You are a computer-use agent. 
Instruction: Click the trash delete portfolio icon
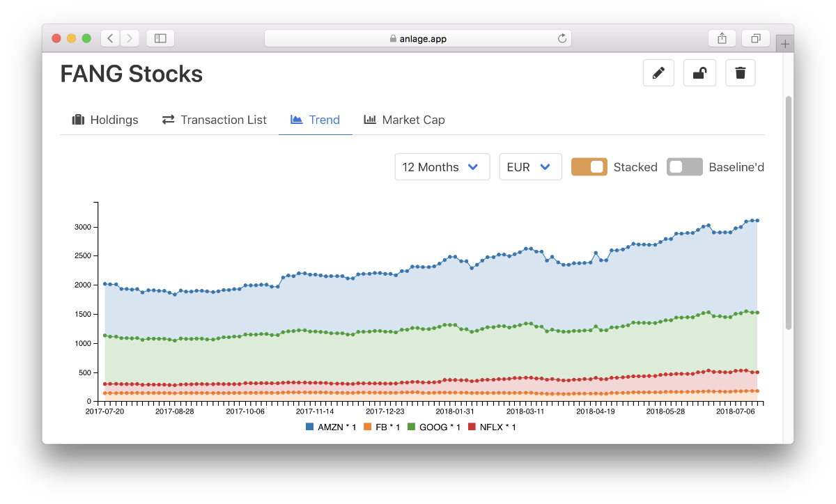pos(740,73)
